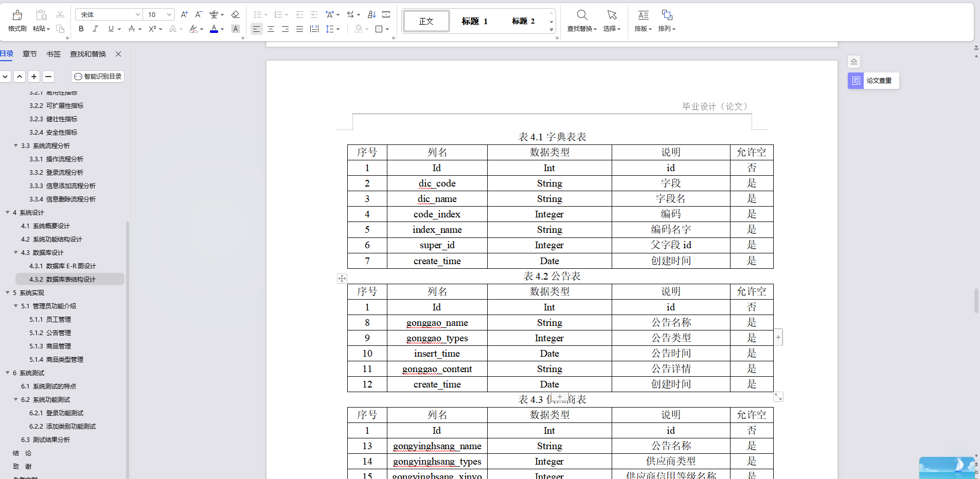Toggle superscript formatting X²
The image size is (980, 479).
tap(152, 29)
